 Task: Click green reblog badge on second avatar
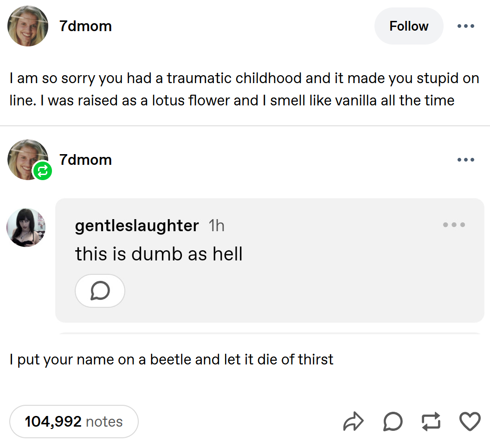(42, 171)
